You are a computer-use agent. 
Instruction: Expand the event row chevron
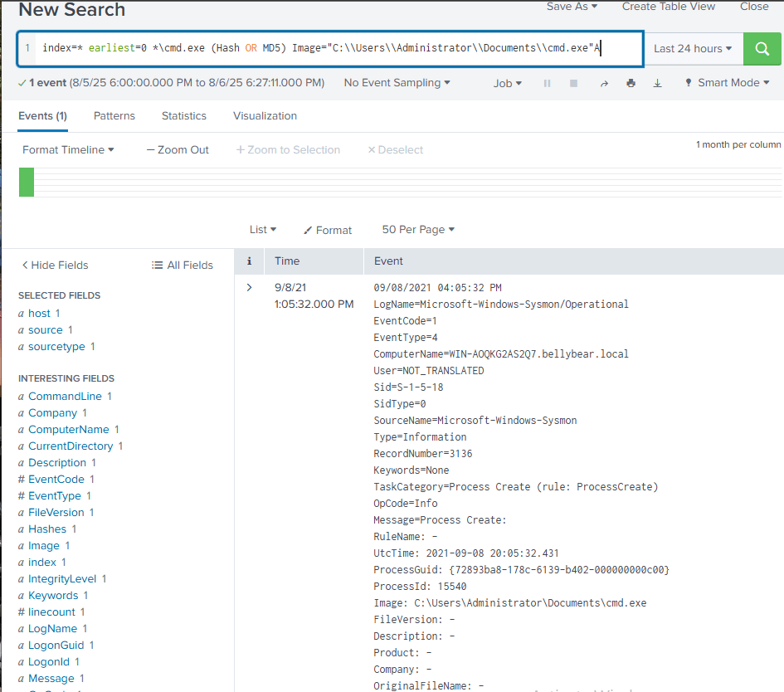point(249,288)
